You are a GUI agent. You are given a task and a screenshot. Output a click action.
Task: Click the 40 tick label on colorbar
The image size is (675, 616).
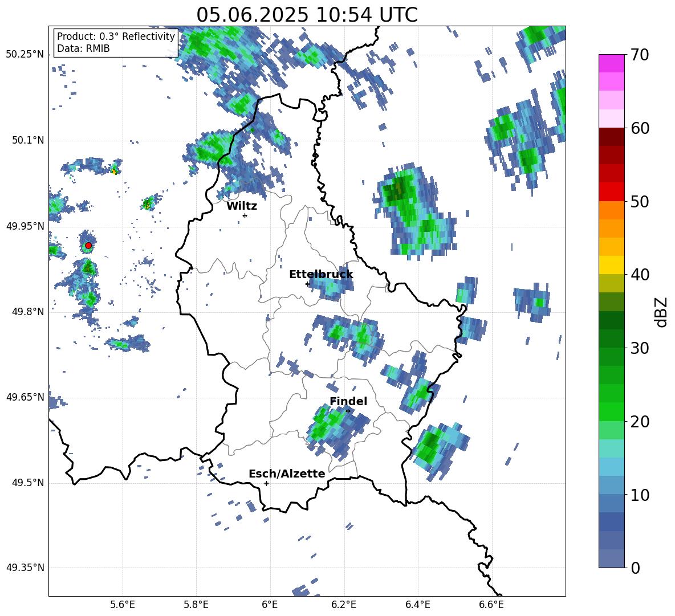[640, 275]
